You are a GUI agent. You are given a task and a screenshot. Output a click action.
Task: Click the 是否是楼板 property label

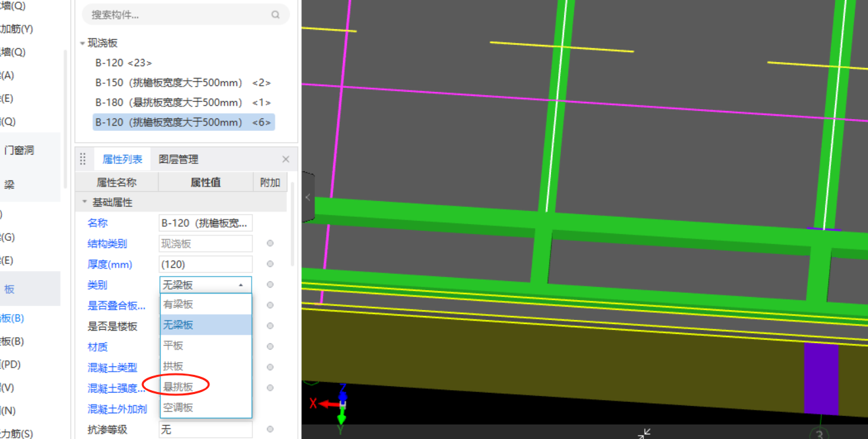(112, 326)
